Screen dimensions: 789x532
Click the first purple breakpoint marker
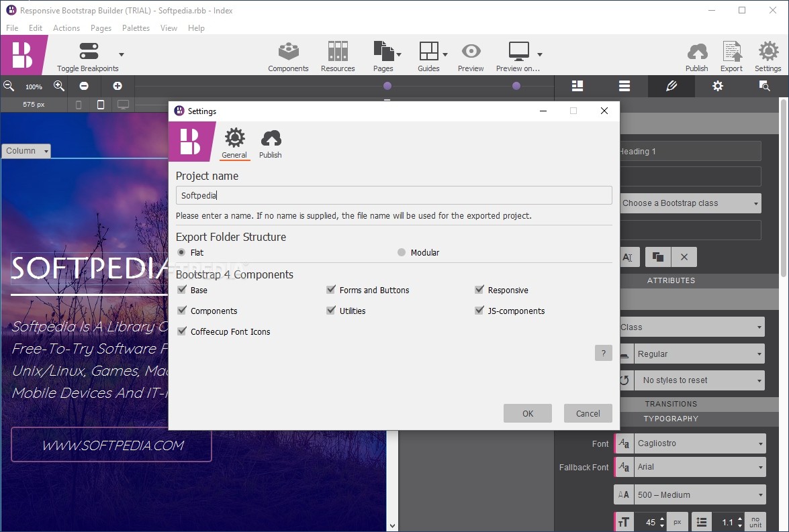(387, 86)
